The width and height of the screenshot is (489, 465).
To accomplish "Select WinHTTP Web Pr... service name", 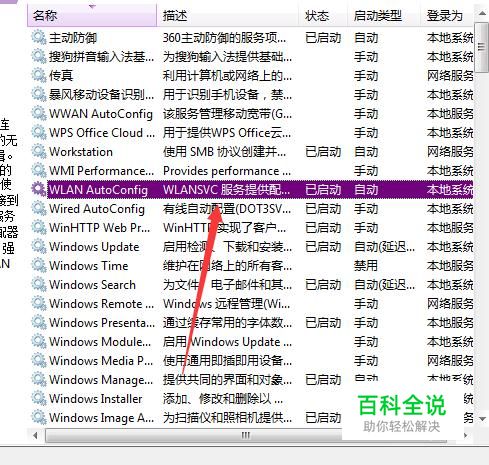I will (x=99, y=228).
